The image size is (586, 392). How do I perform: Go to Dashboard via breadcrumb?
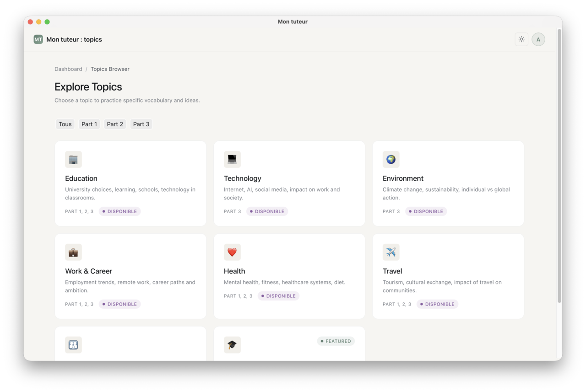click(x=68, y=69)
